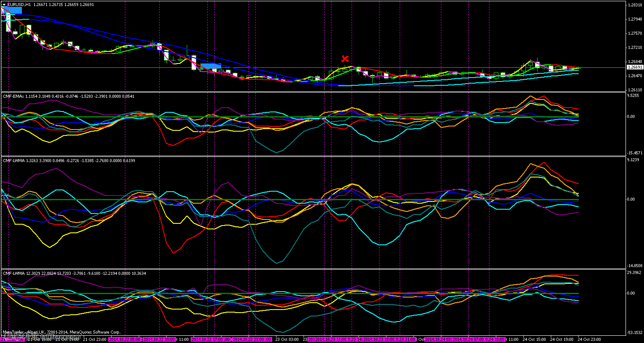Click the magenta 2014.10.22 23:00 date label
644x343 pixels.
coord(252,339)
